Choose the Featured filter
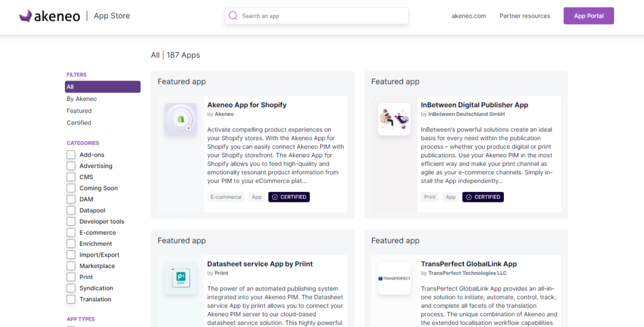This screenshot has height=327, width=644. point(79,111)
